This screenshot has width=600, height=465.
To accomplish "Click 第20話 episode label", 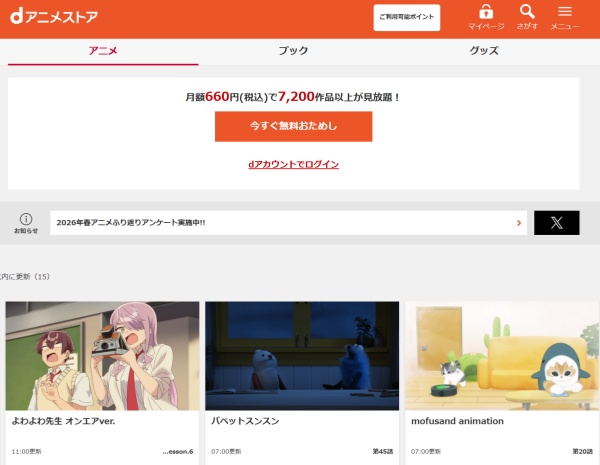I will [582, 452].
